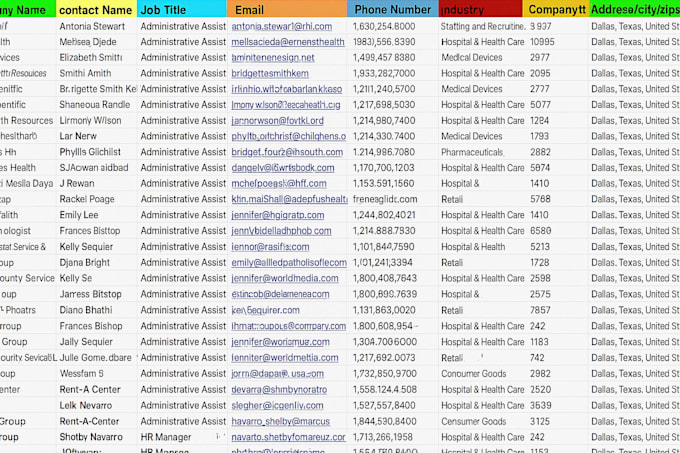The image size is (680, 453).
Task: Select the Industry column header
Action: 480,9
